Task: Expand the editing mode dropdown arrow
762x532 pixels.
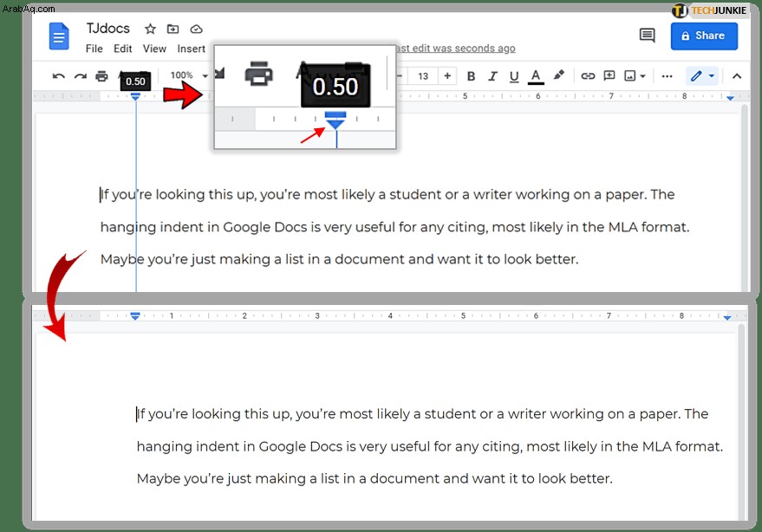Action: [x=712, y=76]
